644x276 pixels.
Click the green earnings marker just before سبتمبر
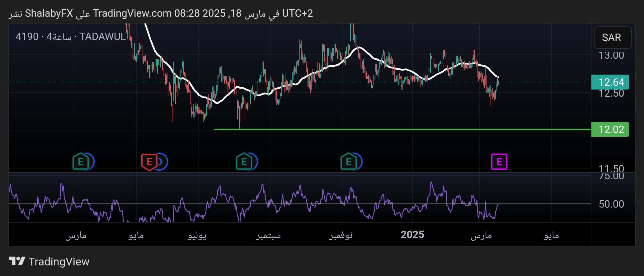244,162
